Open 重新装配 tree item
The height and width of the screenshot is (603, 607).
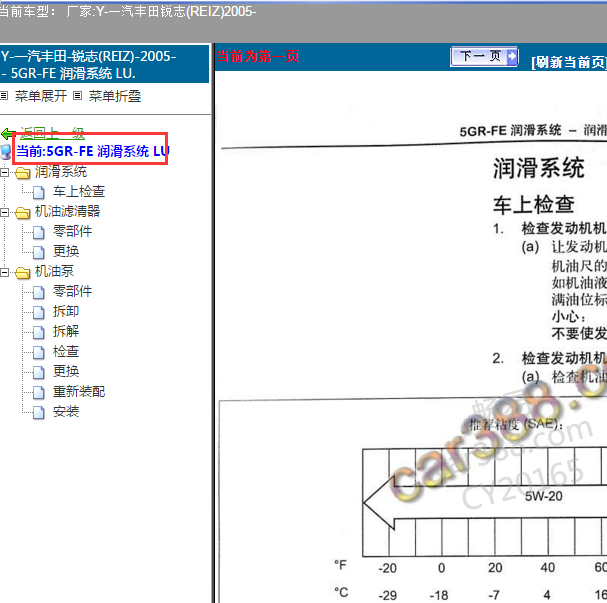tap(79, 392)
